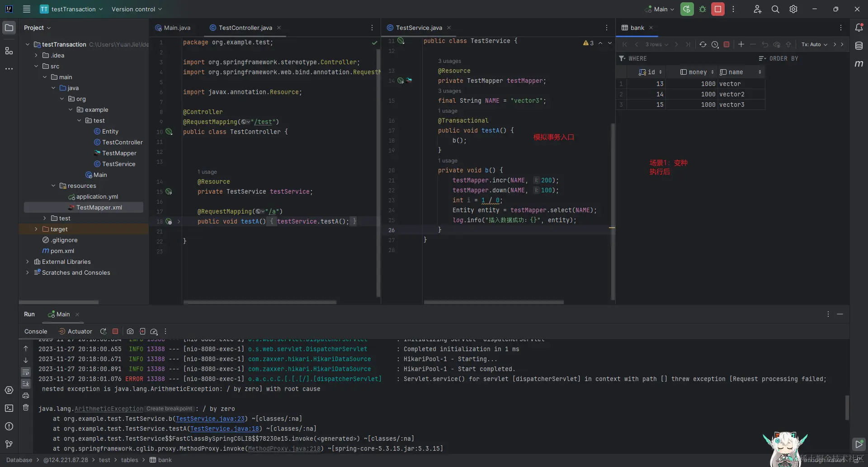Clear the console with the trash icon
Viewport: 868px width, 467px height.
click(x=26, y=407)
